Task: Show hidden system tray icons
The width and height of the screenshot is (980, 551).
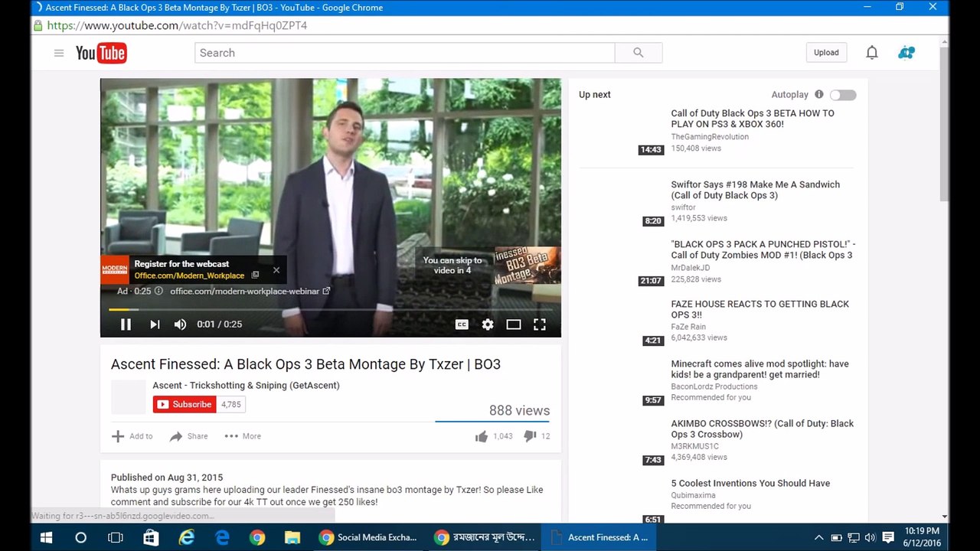Action: pos(818,537)
